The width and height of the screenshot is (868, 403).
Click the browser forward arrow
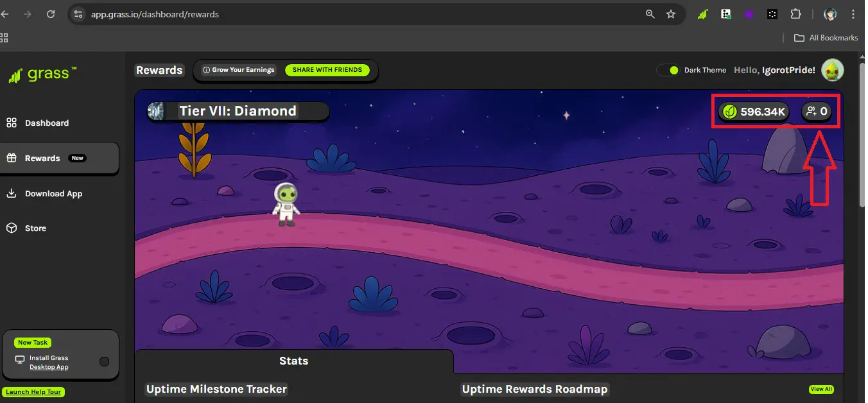click(x=27, y=13)
